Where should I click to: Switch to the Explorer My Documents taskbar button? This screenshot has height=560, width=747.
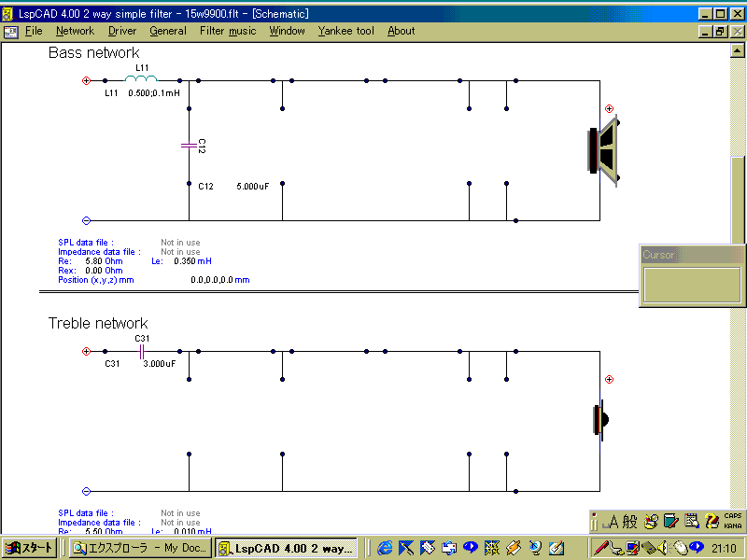[x=140, y=548]
